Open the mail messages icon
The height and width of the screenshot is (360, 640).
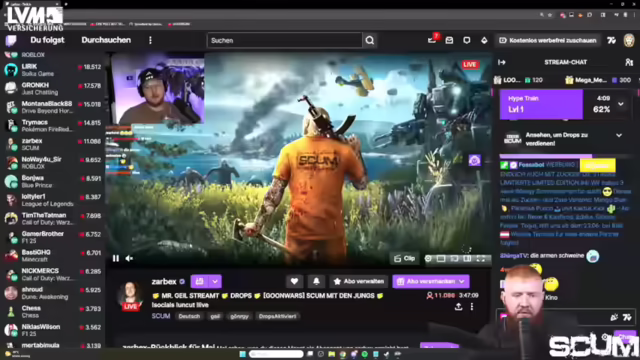449,40
